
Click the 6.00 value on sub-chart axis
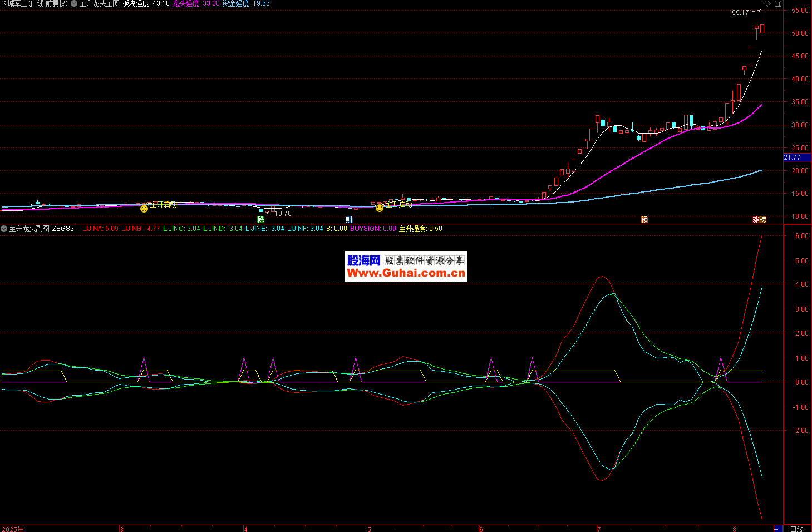801,236
